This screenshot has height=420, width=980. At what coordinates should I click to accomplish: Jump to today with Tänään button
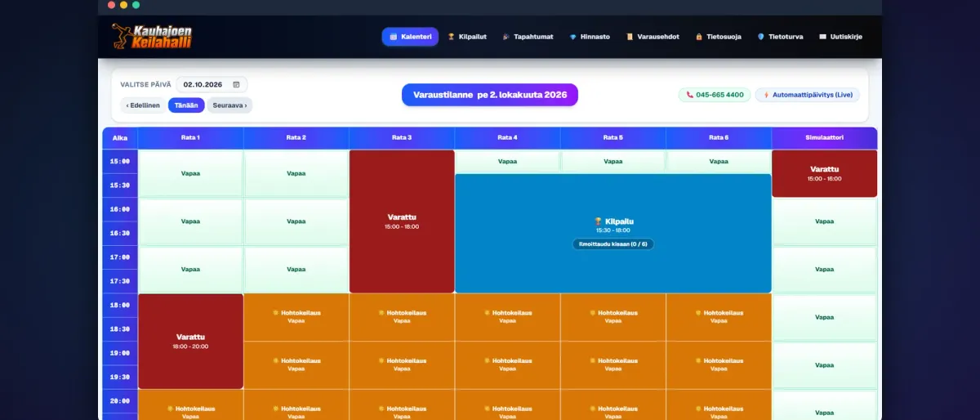[186, 105]
